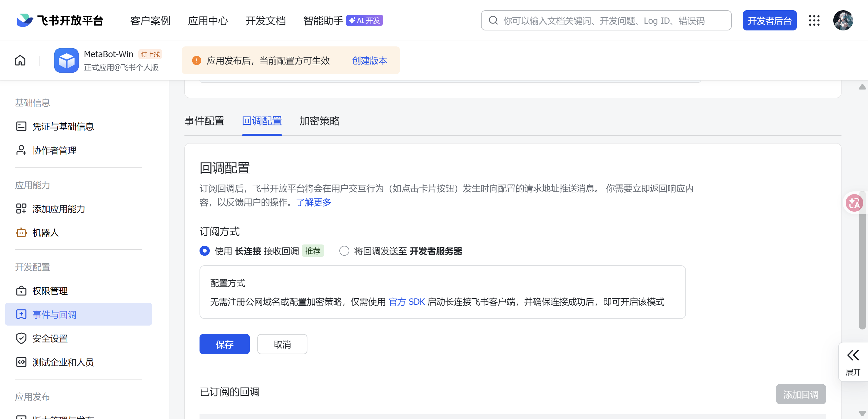
Task: Switch to 加密策略 tab
Action: tap(319, 121)
